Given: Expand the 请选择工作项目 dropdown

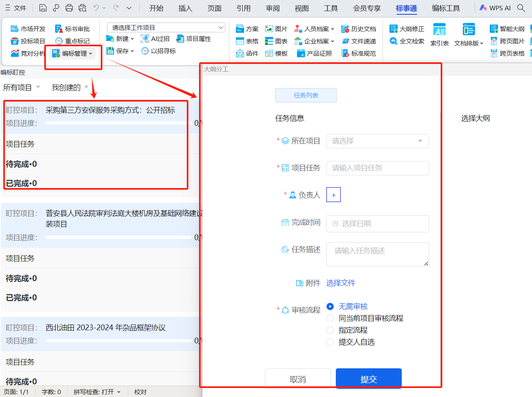Looking at the screenshot, I should (166, 27).
